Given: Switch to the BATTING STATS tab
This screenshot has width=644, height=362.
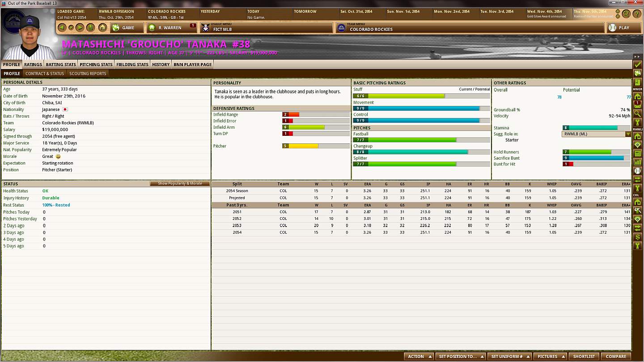Looking at the screenshot, I should point(61,64).
